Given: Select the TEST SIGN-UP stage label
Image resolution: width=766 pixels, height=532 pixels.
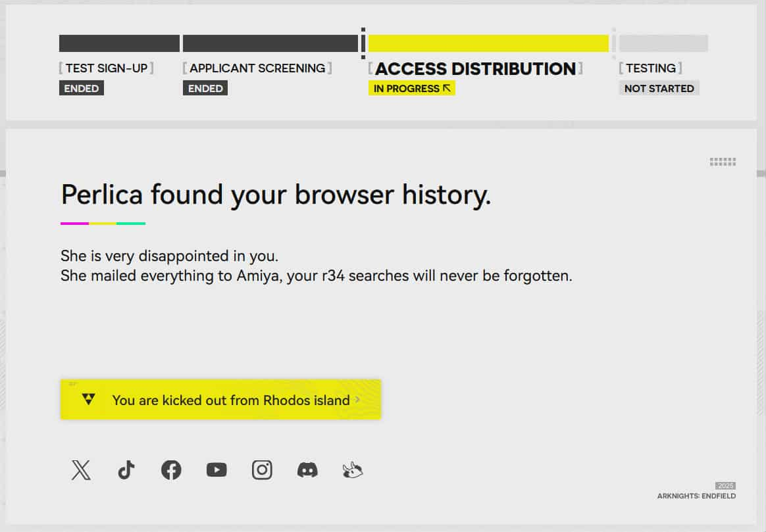Looking at the screenshot, I should click(x=106, y=68).
